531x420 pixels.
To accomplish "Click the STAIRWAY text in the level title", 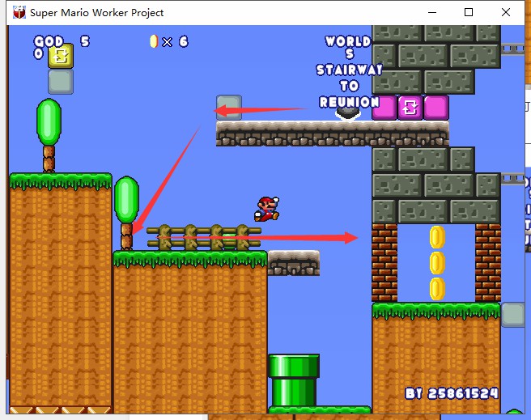I will 349,70.
